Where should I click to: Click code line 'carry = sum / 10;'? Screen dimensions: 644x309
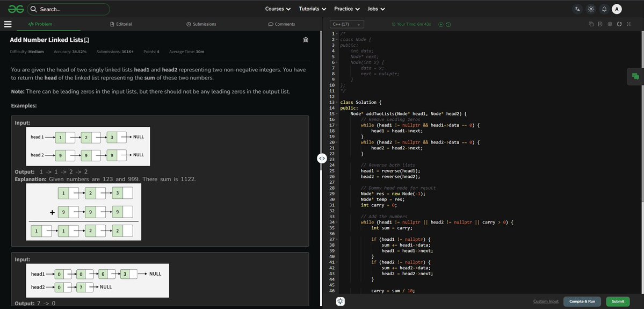pos(393,291)
